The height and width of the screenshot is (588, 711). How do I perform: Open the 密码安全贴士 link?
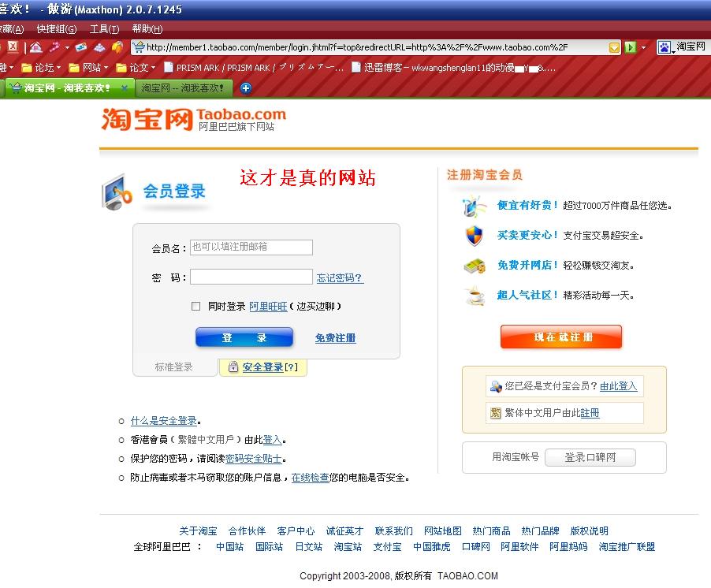tap(254, 459)
